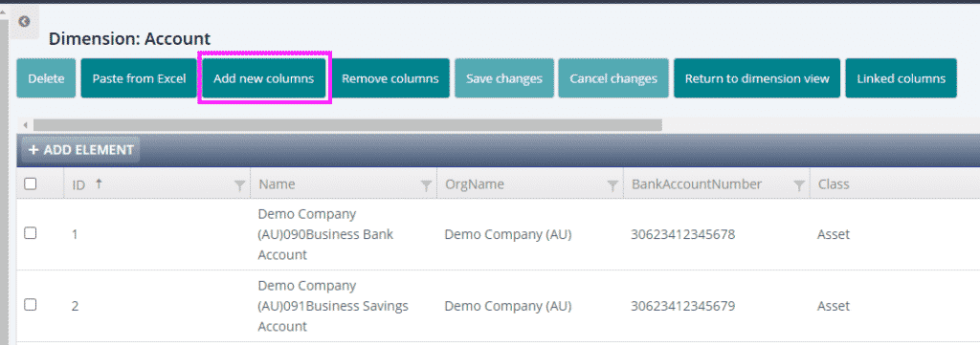The height and width of the screenshot is (345, 980).
Task: Open the Name column filter icon
Action: click(426, 184)
